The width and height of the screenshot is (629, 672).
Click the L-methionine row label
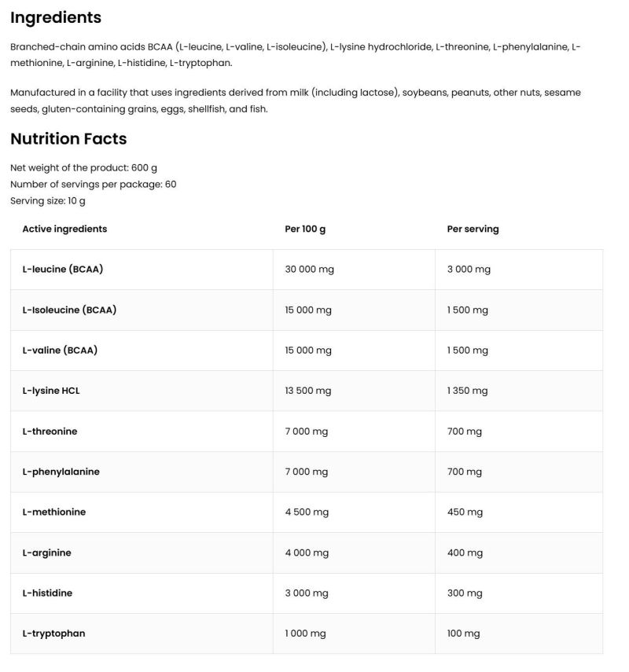(53, 512)
